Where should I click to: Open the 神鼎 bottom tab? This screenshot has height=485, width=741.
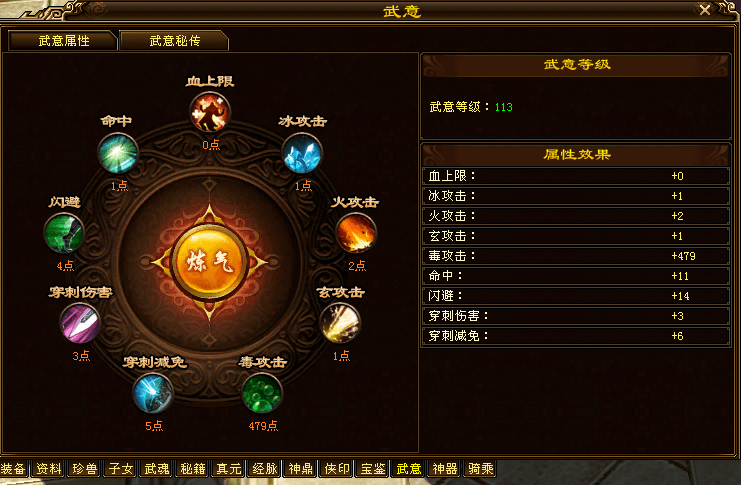point(301,468)
